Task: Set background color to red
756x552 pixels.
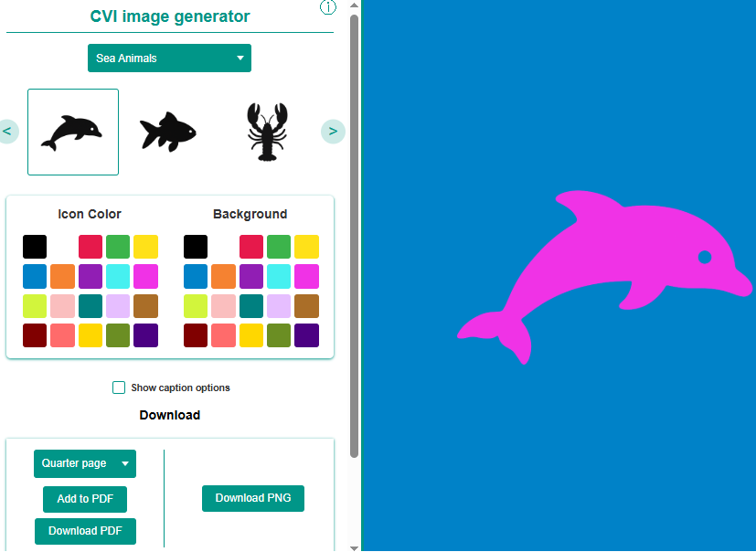Action: pos(251,247)
